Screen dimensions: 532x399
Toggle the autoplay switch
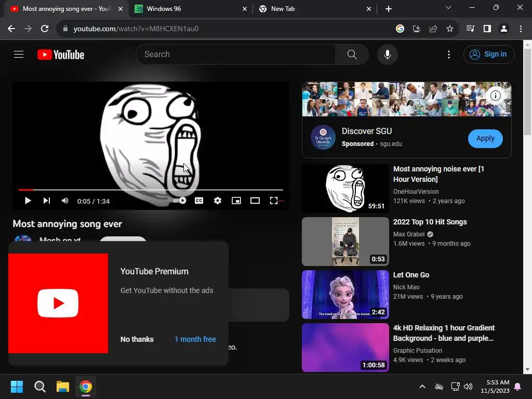click(x=179, y=201)
